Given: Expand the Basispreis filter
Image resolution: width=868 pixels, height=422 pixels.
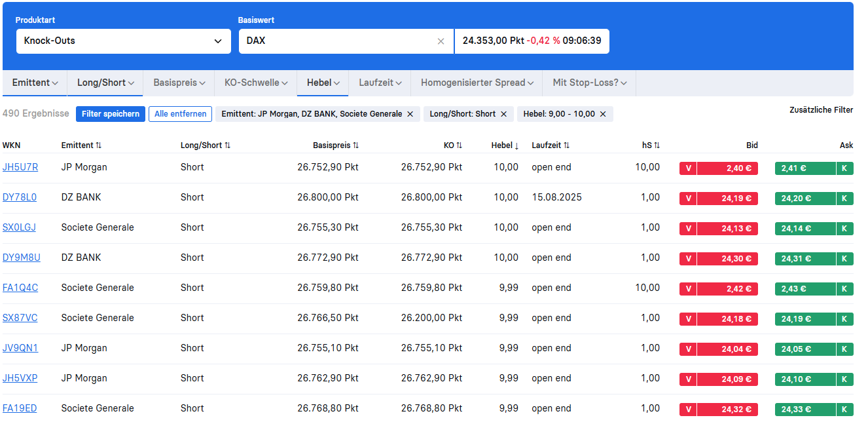Looking at the screenshot, I should 179,83.
